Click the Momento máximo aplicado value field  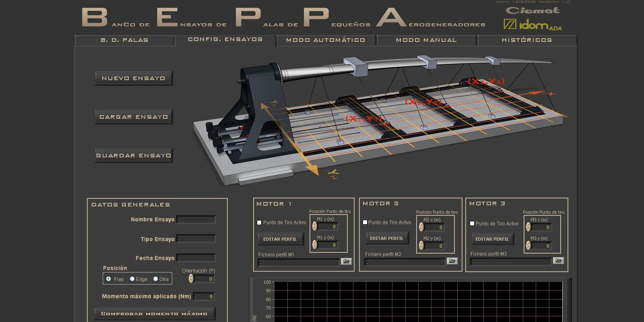(204, 297)
